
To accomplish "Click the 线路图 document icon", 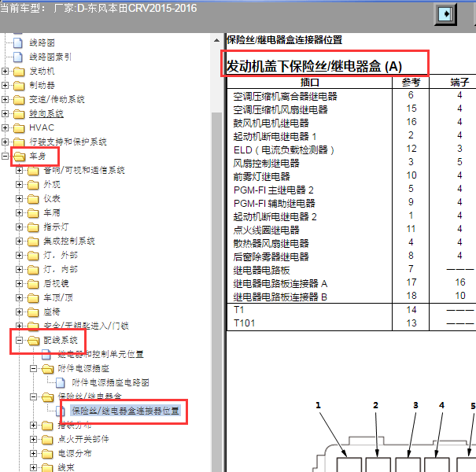I will [18, 42].
